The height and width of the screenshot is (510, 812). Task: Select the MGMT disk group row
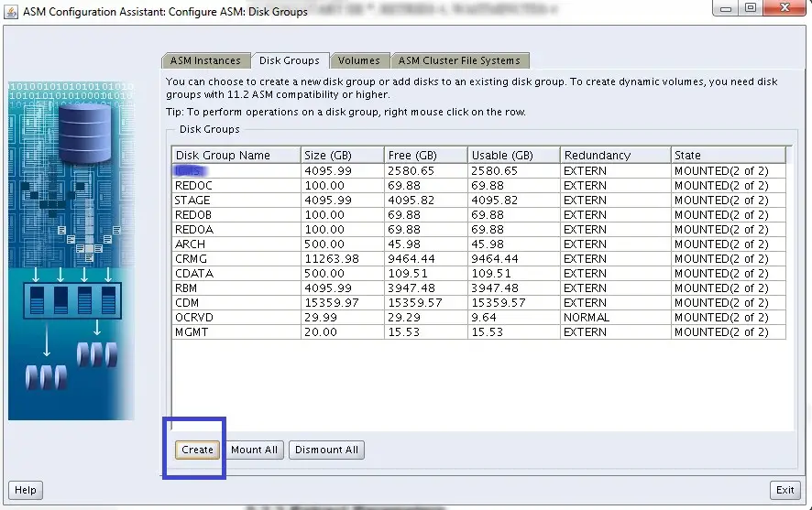point(478,332)
